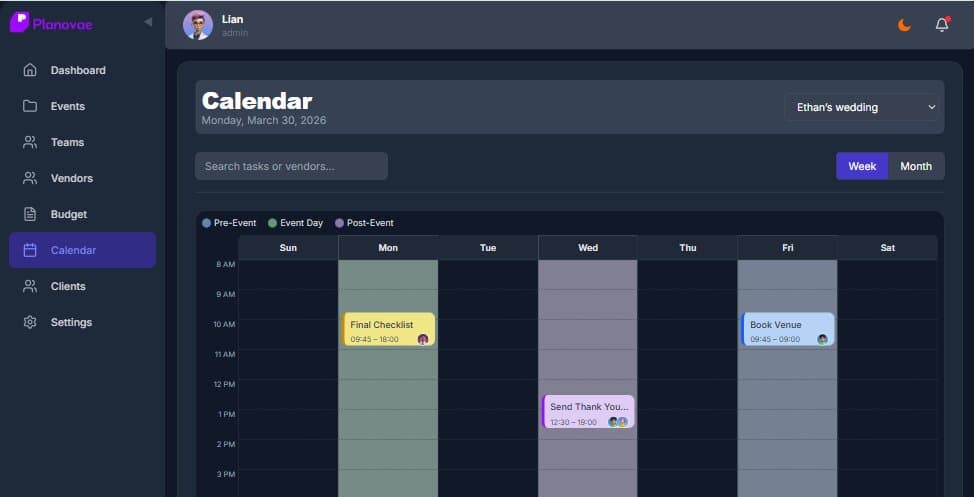Viewport: 974px width, 497px height.
Task: Click Lian's profile avatar
Action: point(197,25)
